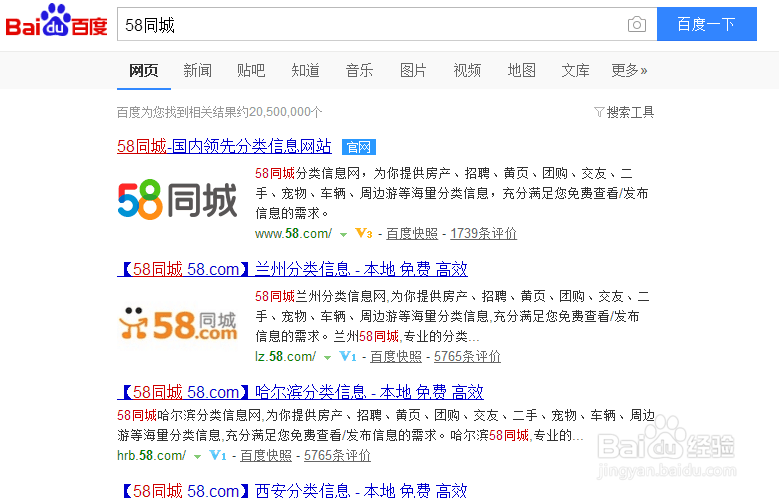Click the 官网 badge
The width and height of the screenshot is (779, 498).
point(359,147)
